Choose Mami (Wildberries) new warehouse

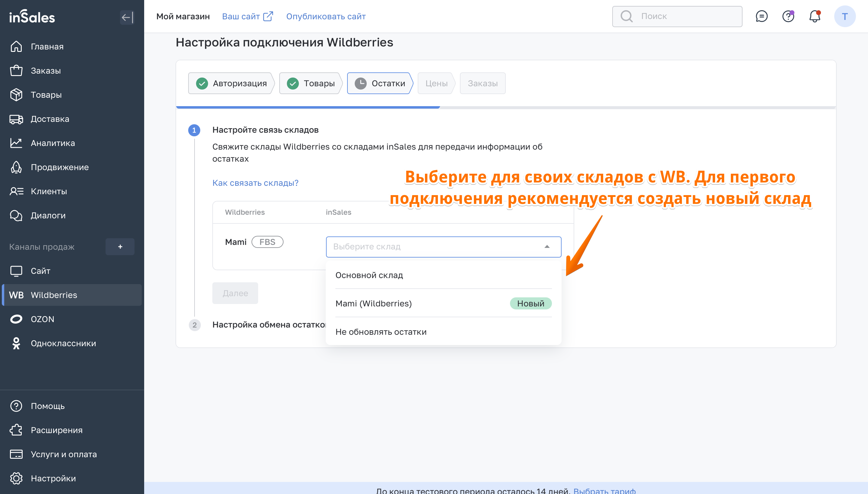click(x=373, y=303)
